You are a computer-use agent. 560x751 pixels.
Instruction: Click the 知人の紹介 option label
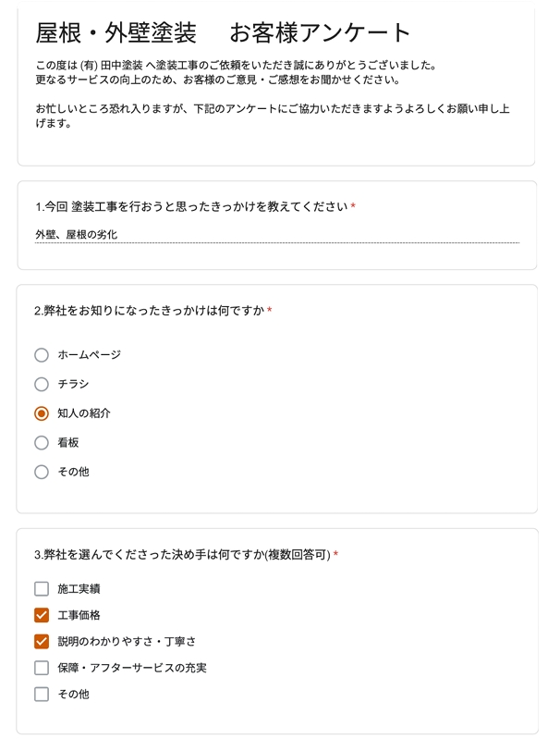tap(84, 413)
